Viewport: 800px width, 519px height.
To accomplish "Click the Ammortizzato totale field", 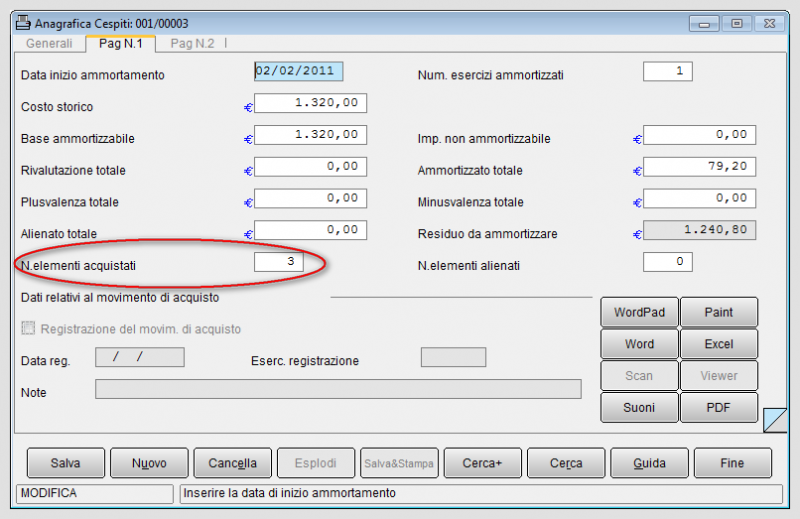I will (x=699, y=166).
